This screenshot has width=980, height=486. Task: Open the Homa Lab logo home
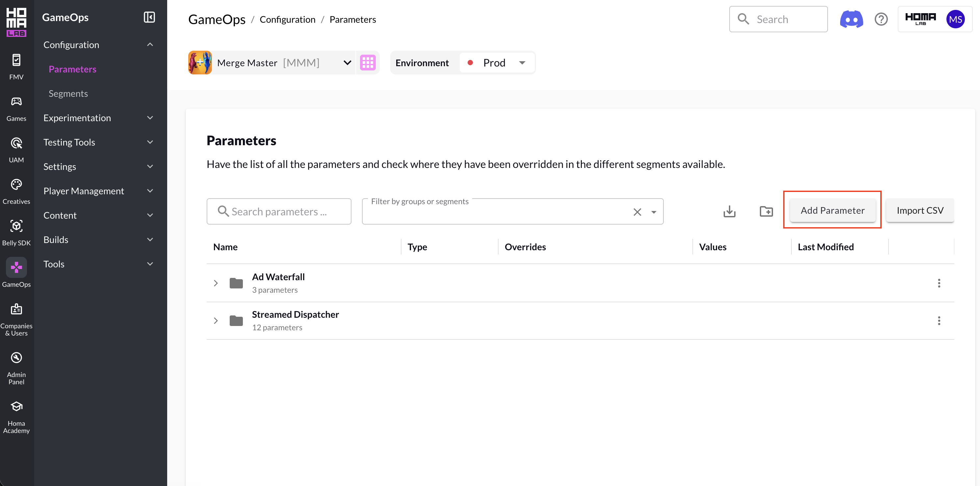coord(16,22)
